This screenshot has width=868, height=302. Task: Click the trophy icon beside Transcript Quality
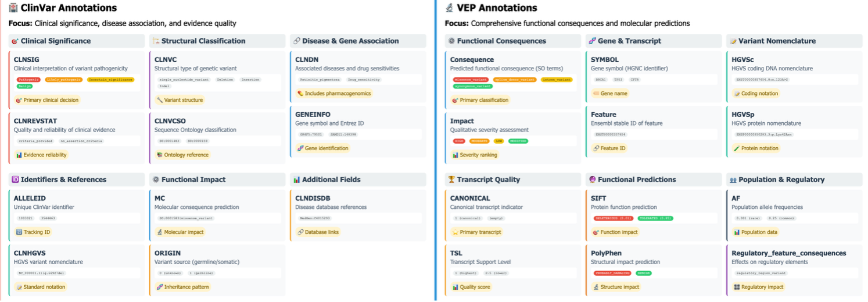click(x=451, y=180)
